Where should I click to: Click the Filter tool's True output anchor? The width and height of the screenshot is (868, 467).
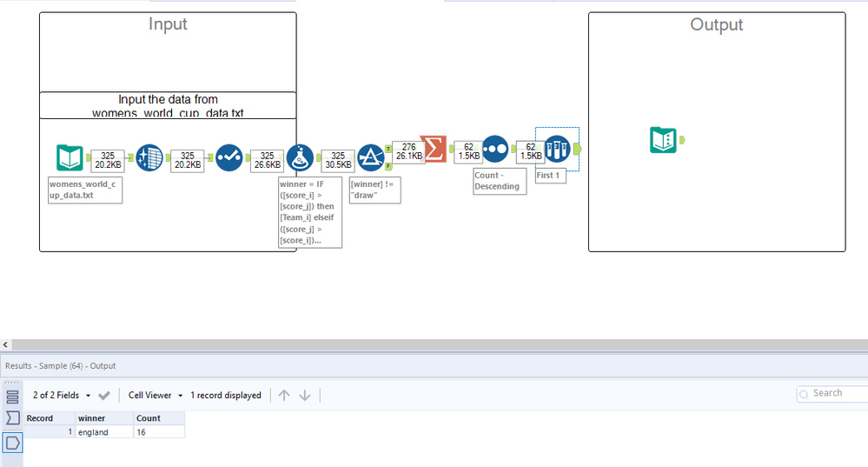tap(388, 149)
